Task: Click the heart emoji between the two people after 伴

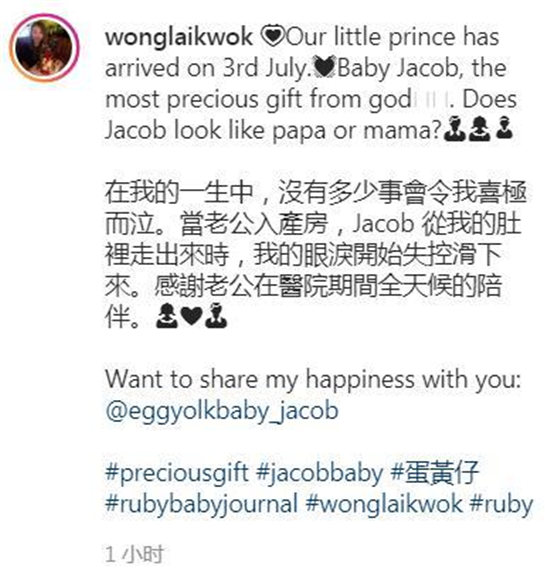Action: (x=192, y=316)
